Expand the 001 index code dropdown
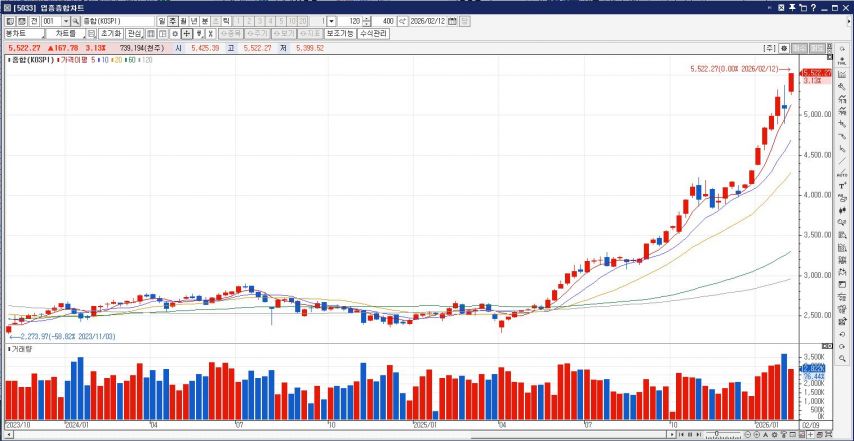854x441 pixels. (x=63, y=20)
